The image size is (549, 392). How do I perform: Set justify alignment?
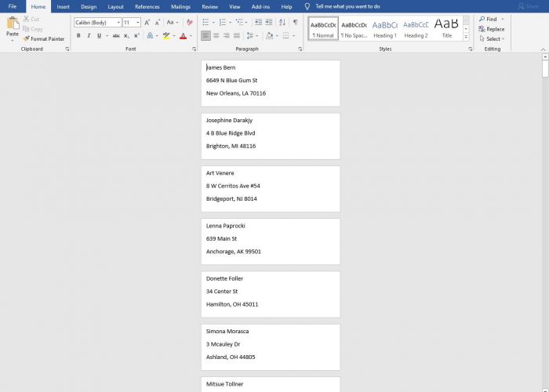point(237,36)
